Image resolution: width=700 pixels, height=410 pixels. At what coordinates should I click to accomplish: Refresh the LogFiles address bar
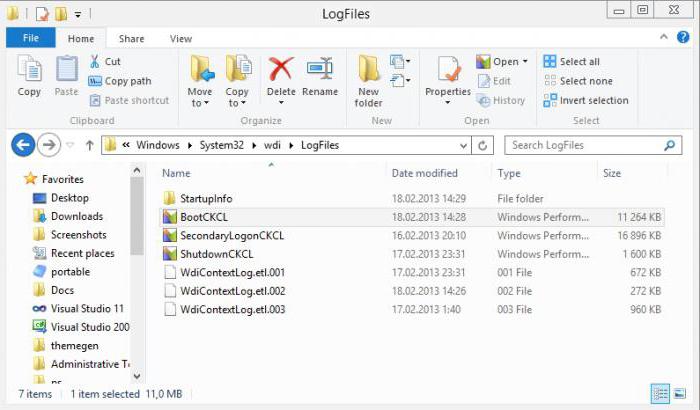[x=484, y=145]
